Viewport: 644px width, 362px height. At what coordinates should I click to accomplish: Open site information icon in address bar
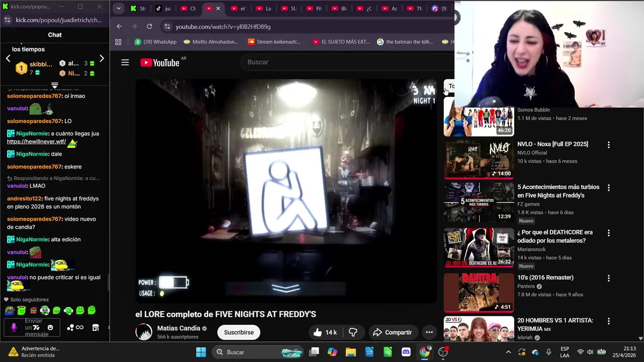coord(167,27)
